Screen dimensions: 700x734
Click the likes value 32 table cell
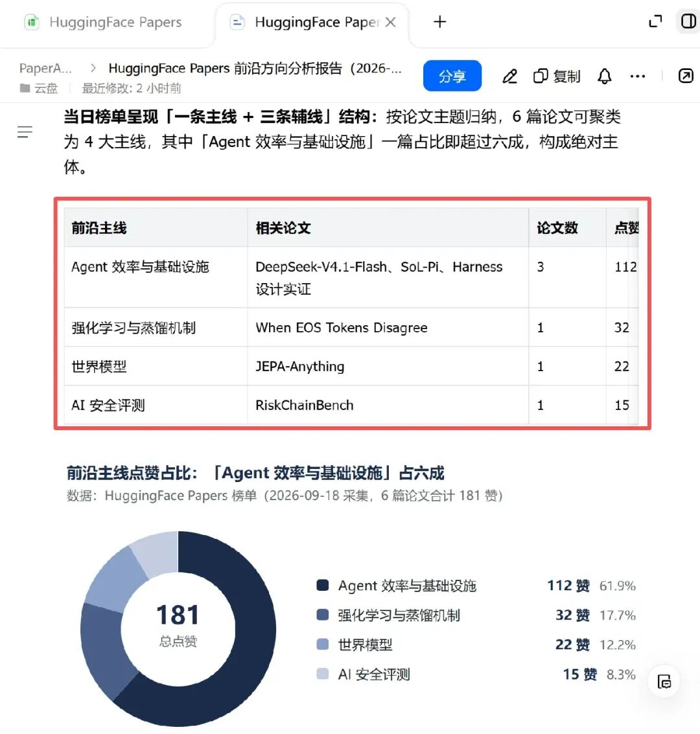click(623, 327)
